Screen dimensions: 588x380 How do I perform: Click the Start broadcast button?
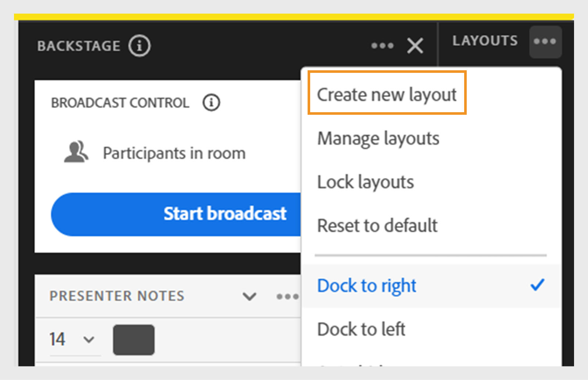pyautogui.click(x=176, y=214)
